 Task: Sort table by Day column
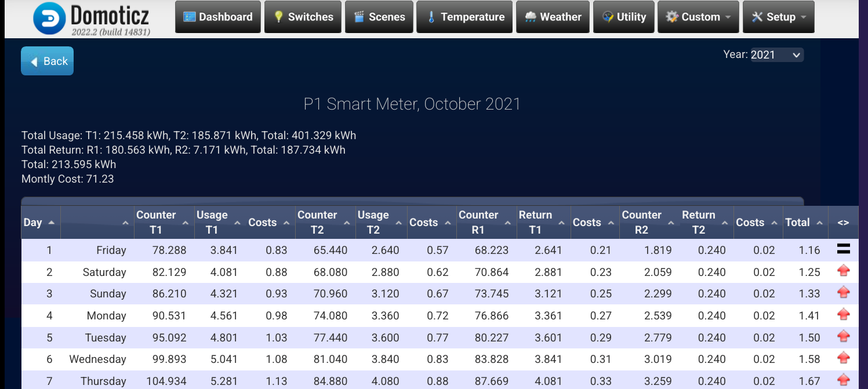point(40,223)
